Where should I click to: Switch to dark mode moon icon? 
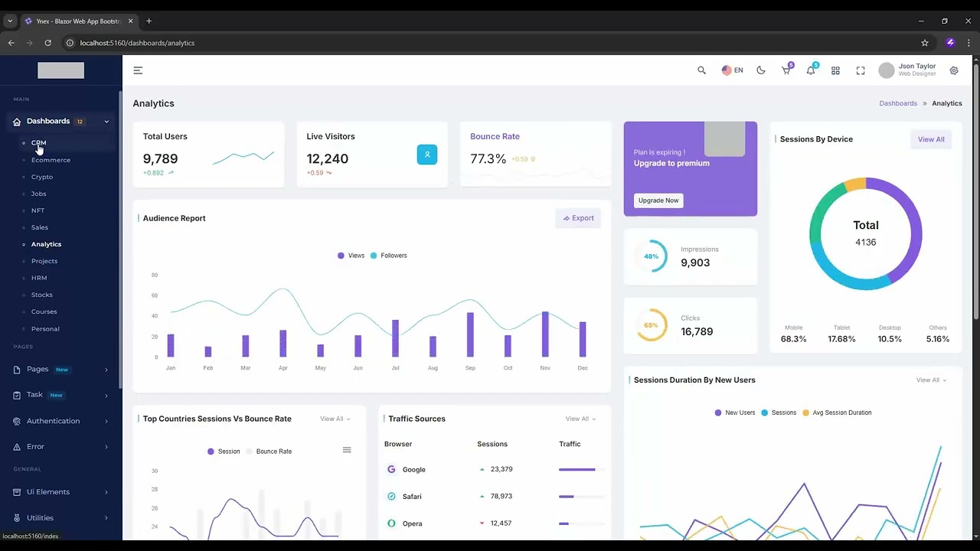pyautogui.click(x=761, y=70)
